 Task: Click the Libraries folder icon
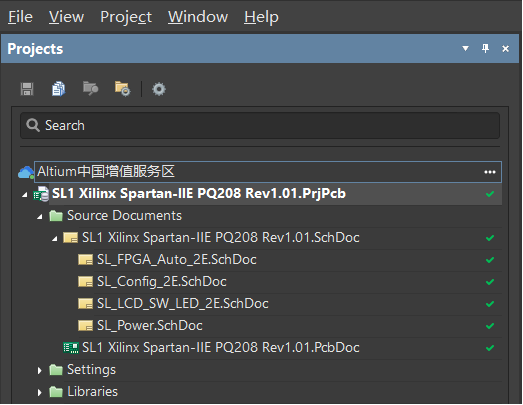pos(56,392)
